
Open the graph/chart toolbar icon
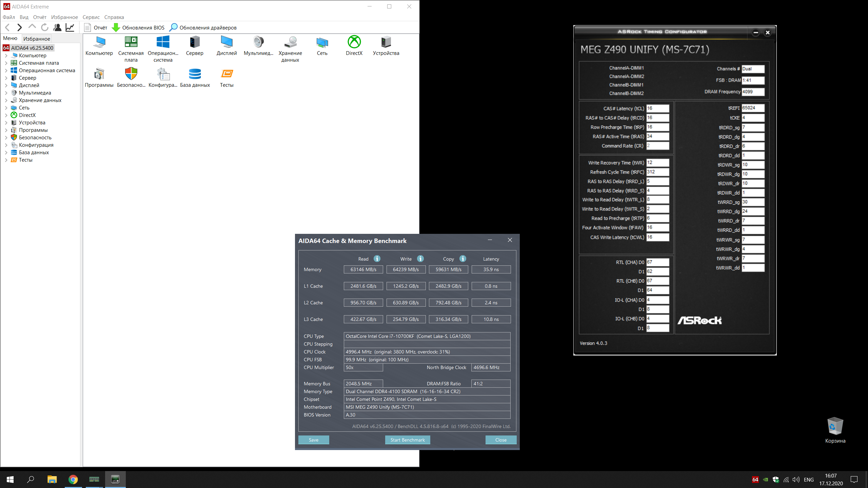(70, 27)
